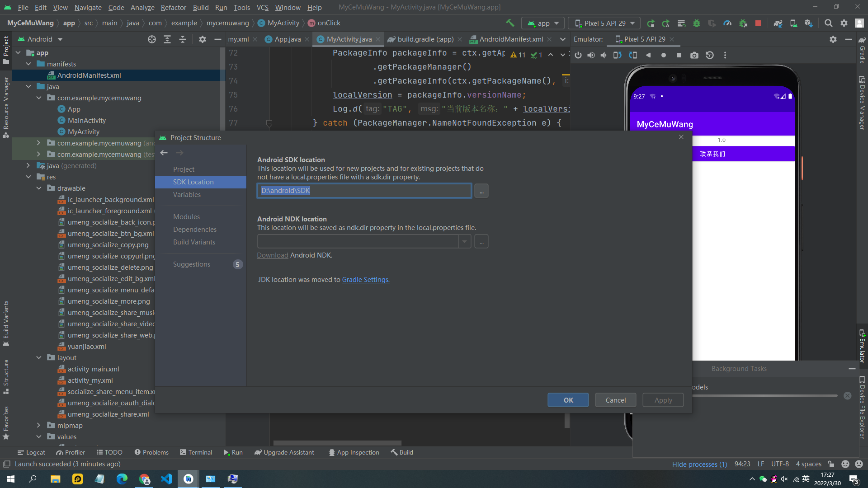This screenshot has height=488, width=868.
Task: Open Android NDK location combo box arrow
Action: pyautogui.click(x=464, y=242)
